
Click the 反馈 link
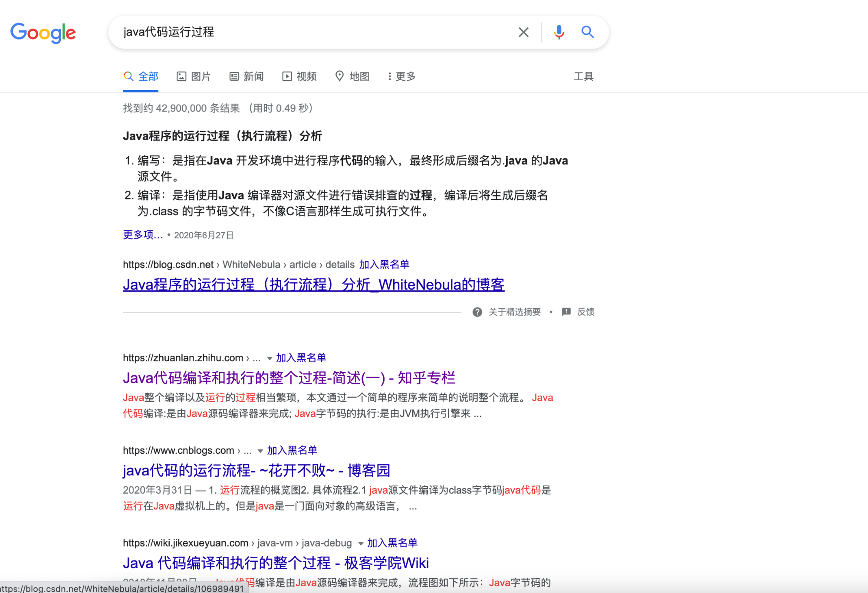tap(585, 312)
